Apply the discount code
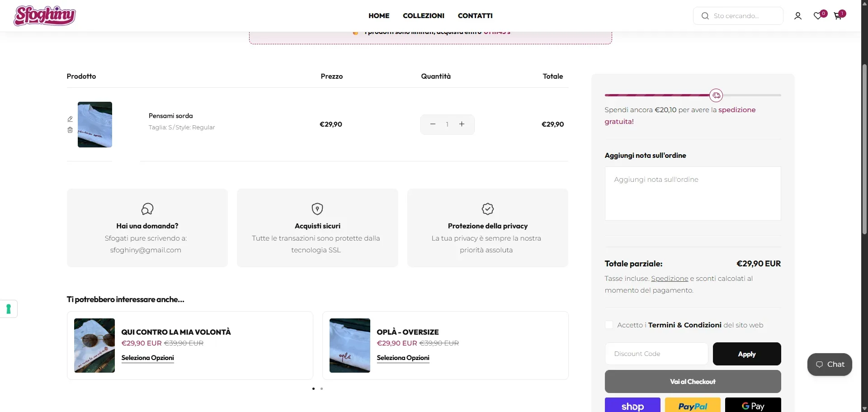Viewport: 868px width, 412px height. click(747, 354)
